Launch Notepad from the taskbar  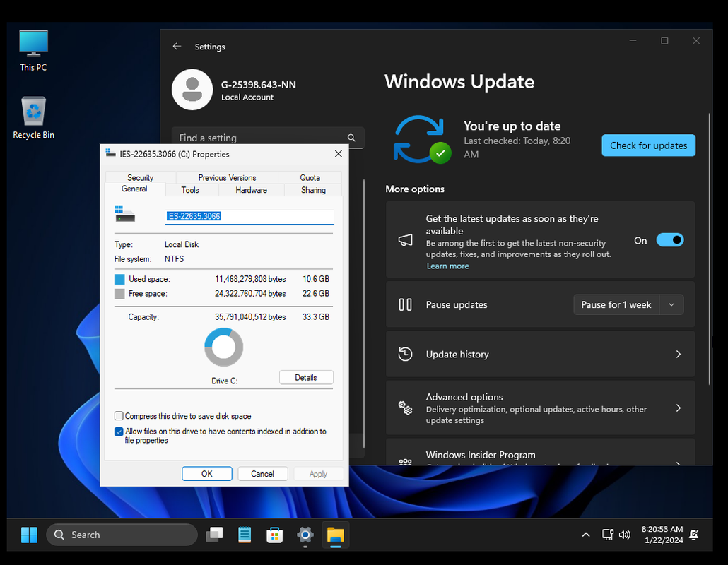click(x=245, y=535)
